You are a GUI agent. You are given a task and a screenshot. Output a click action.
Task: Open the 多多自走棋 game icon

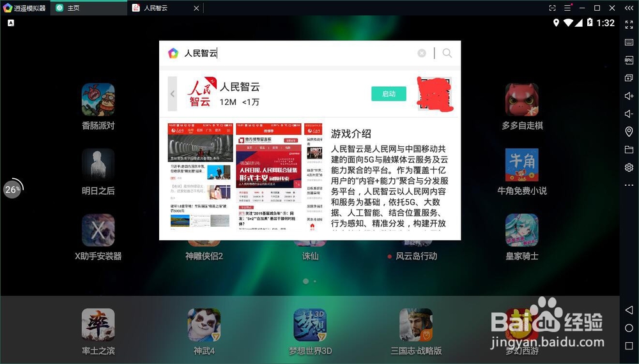[x=521, y=100]
